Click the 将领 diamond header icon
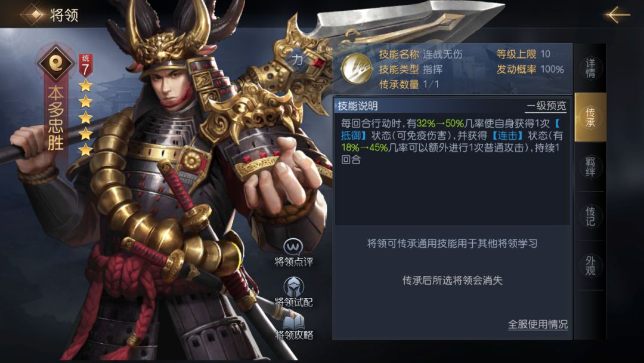644x363 pixels. (35, 14)
